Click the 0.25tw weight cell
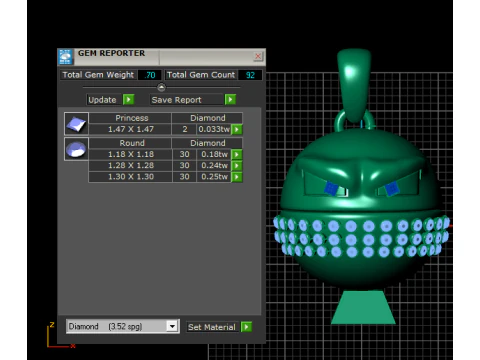Screen dimensions: 480x360 pos(214,177)
